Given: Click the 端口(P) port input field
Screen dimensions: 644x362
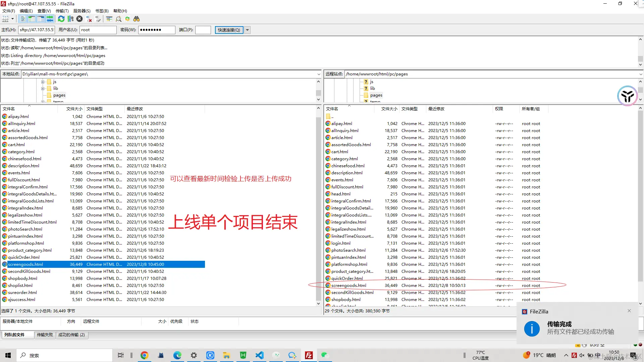Looking at the screenshot, I should 203,30.
